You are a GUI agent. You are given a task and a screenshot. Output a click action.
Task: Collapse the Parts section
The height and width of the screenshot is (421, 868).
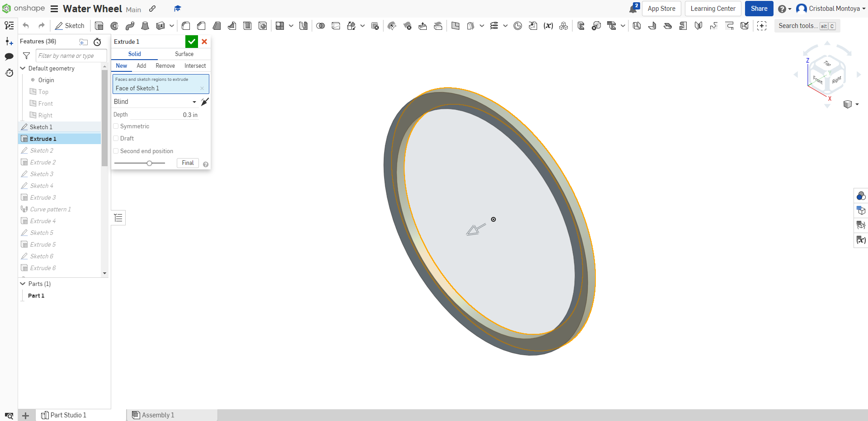pos(22,284)
